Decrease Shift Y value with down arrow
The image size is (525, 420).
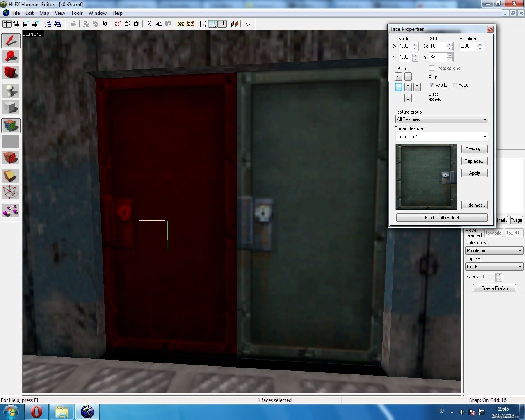(450, 59)
